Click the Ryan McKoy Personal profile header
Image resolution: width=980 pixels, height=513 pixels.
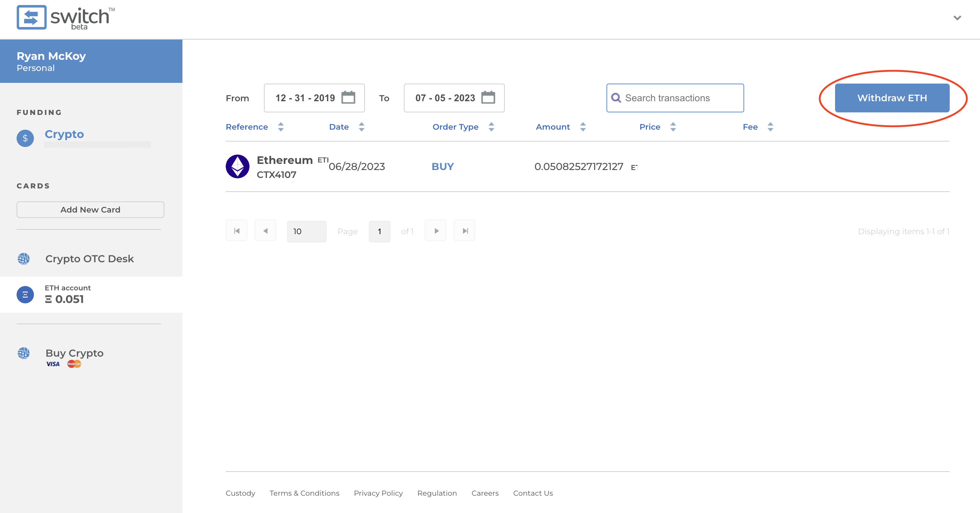pyautogui.click(x=91, y=61)
